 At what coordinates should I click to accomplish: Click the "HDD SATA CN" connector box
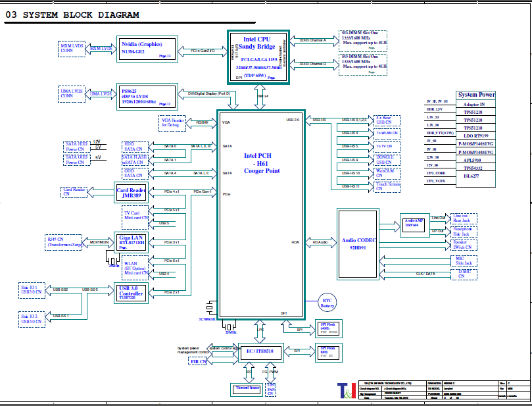point(135,147)
